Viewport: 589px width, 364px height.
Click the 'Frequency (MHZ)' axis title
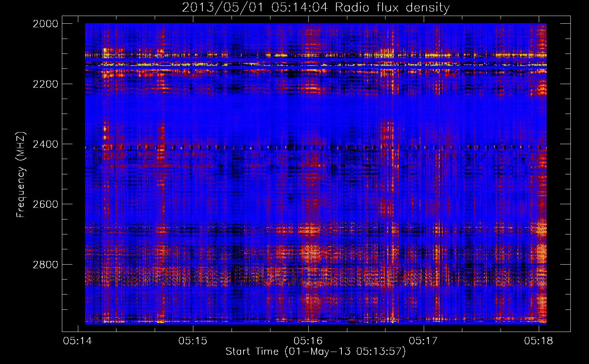pos(21,175)
